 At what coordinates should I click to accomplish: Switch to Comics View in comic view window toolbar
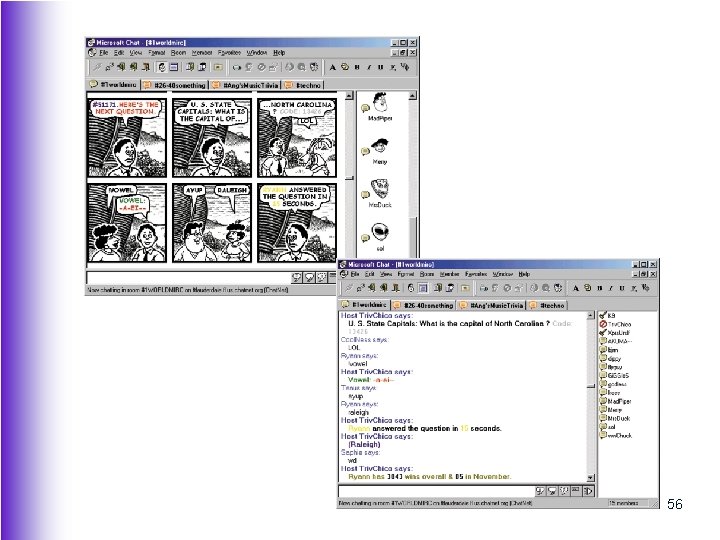click(162, 67)
